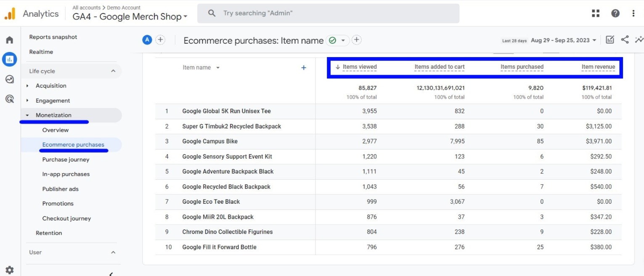644x276 pixels.
Task: Add a comparison with the plus beside A
Action: coord(160,40)
